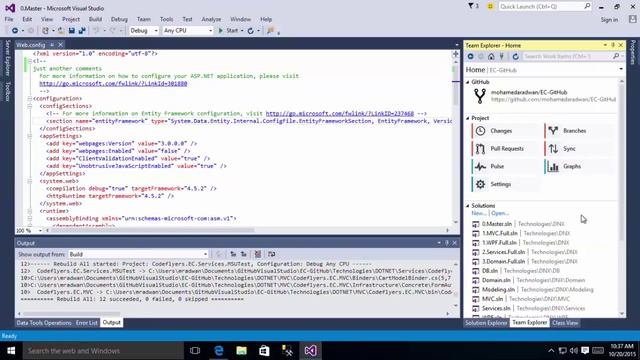Open the Team menu
Screen dimensions: 640x360
(144, 19)
